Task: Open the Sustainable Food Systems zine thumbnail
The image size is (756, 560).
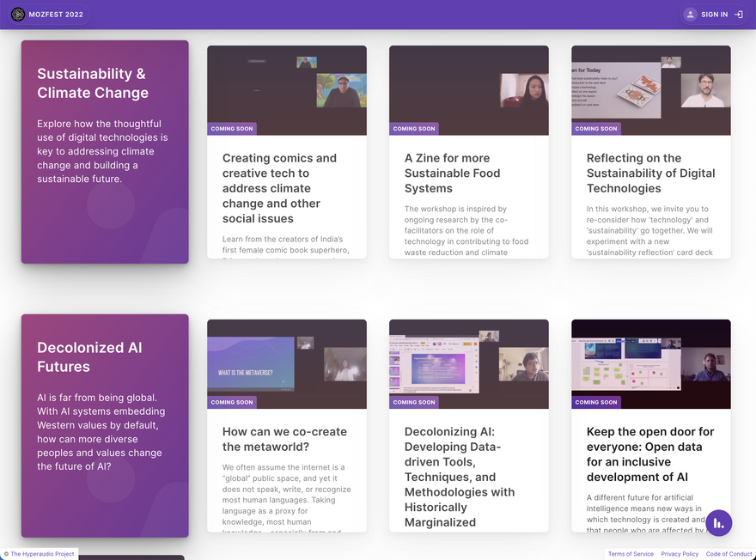Action: [x=468, y=90]
